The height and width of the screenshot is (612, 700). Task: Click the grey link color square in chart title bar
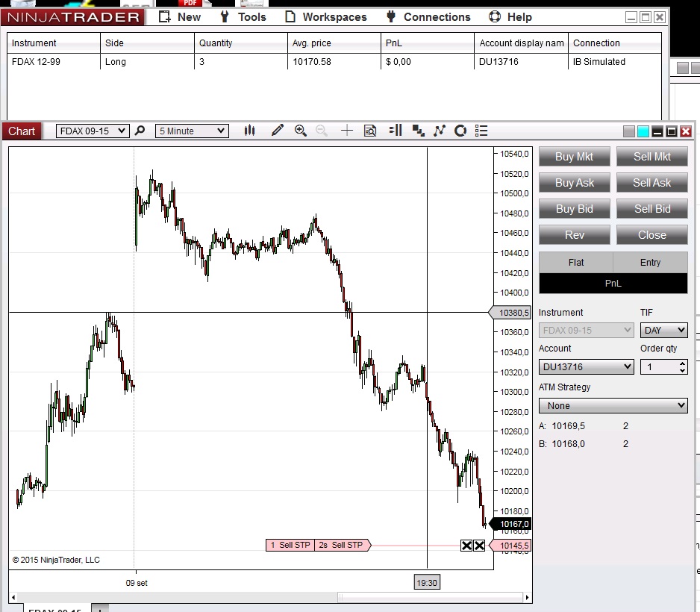click(x=628, y=131)
